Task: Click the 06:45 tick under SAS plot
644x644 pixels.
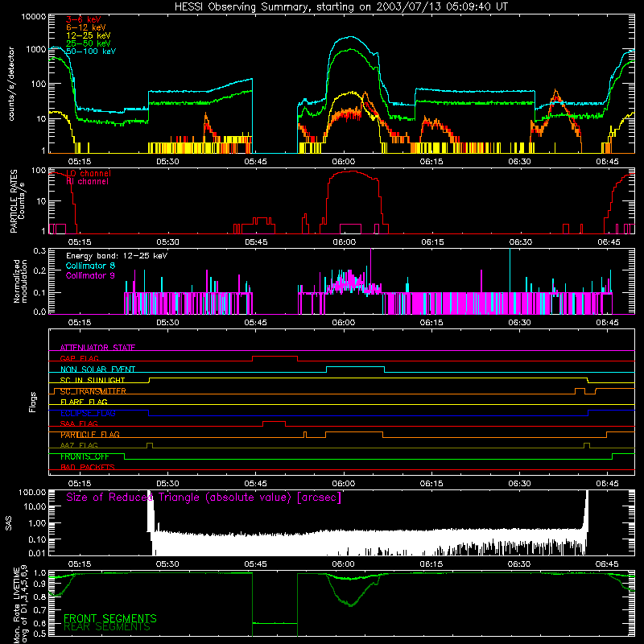Action: point(608,564)
